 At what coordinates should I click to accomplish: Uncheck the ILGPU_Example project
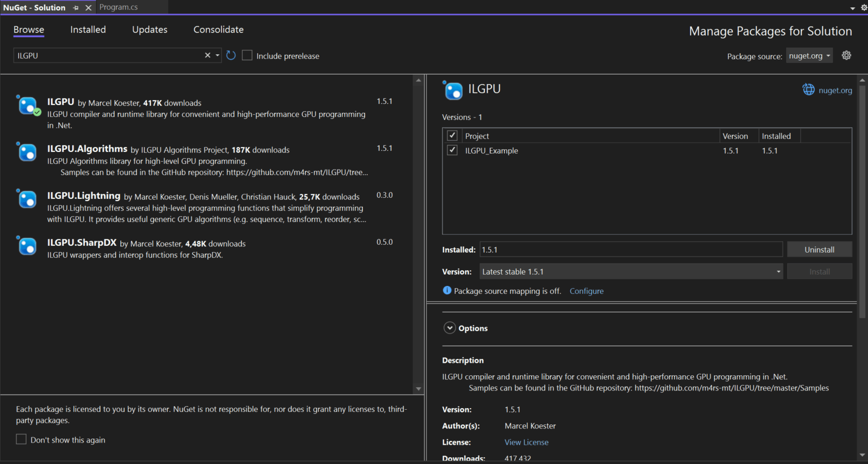coord(452,150)
